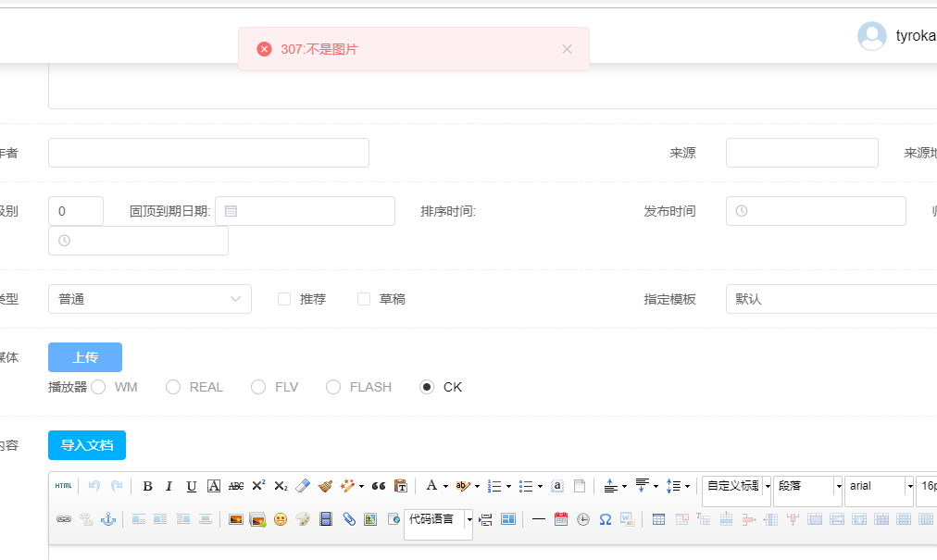Apply bold formatting in editor toolbar
Screen dimensions: 937x560
[147, 486]
